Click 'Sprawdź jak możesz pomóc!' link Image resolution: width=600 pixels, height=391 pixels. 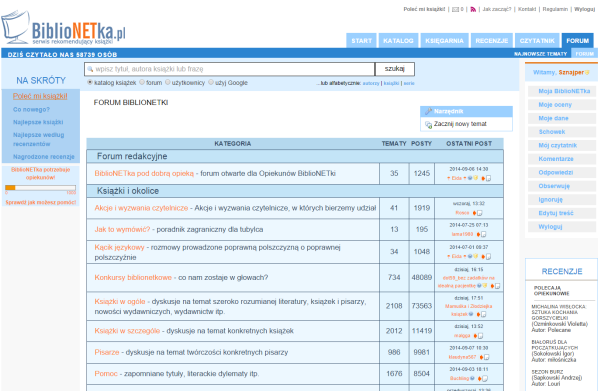coord(41,202)
